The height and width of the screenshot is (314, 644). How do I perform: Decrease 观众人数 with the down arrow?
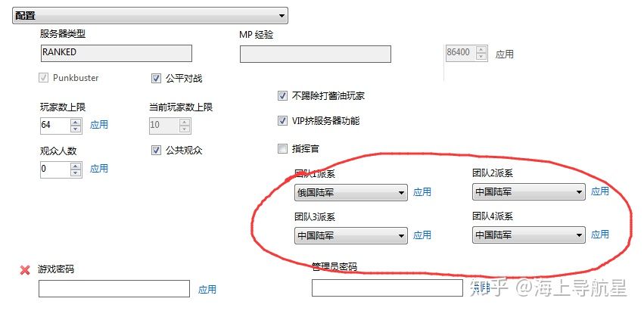point(76,173)
